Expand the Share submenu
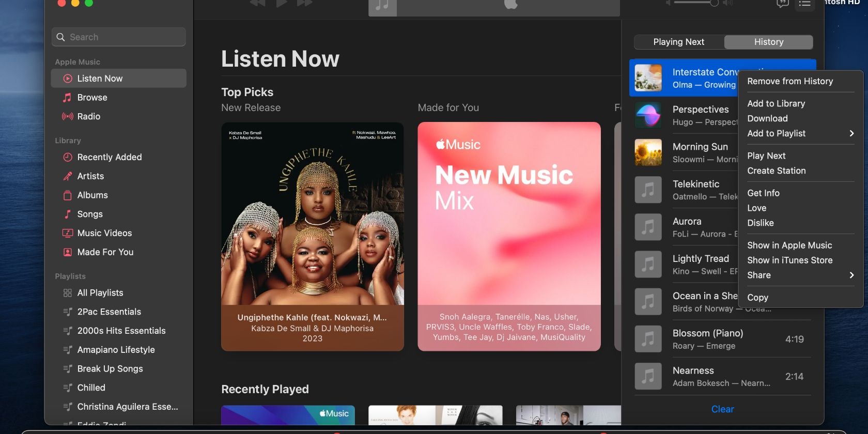Viewport: 868px width, 434px height. point(801,275)
